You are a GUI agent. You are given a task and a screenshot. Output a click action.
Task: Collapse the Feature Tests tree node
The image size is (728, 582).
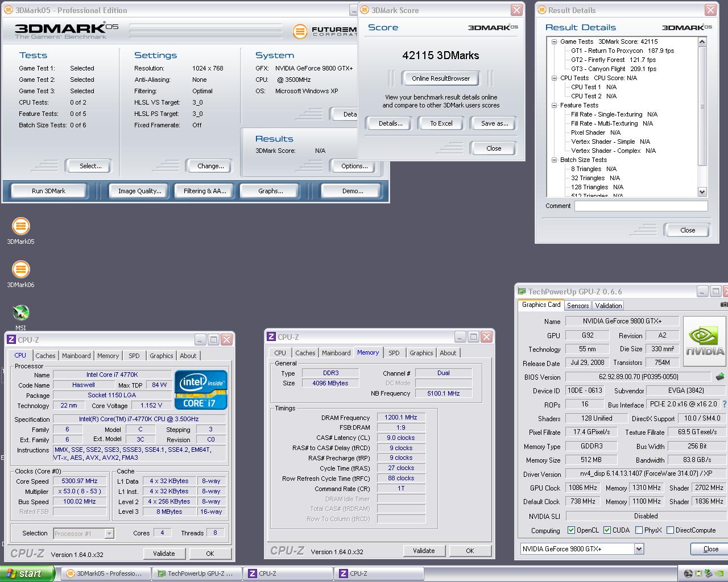coord(555,105)
